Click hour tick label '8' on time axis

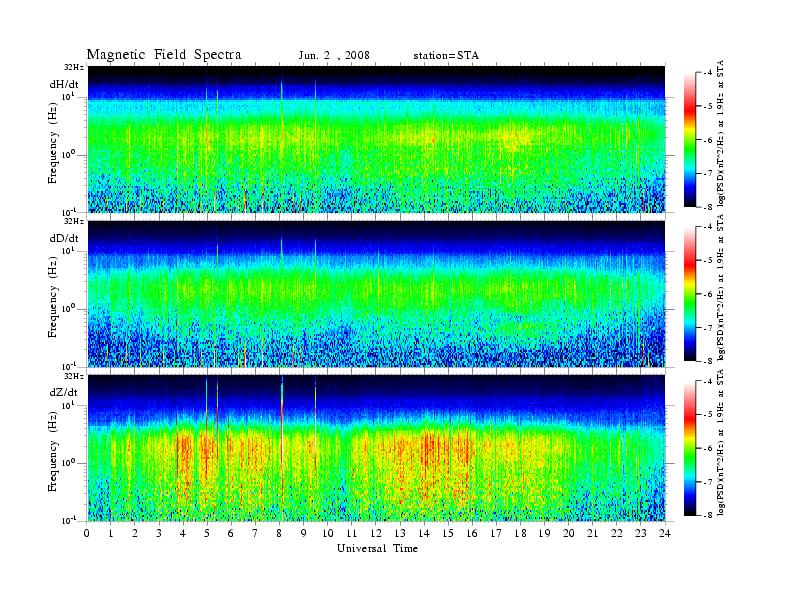pos(279,533)
